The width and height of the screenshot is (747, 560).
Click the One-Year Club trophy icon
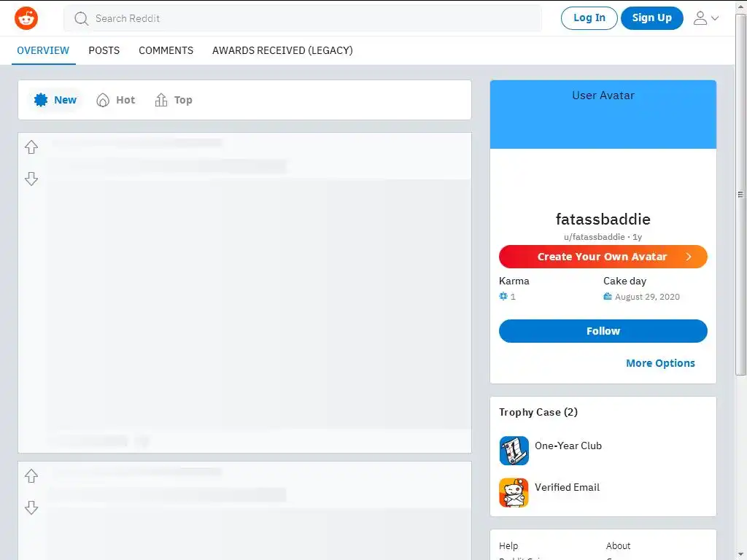click(514, 451)
